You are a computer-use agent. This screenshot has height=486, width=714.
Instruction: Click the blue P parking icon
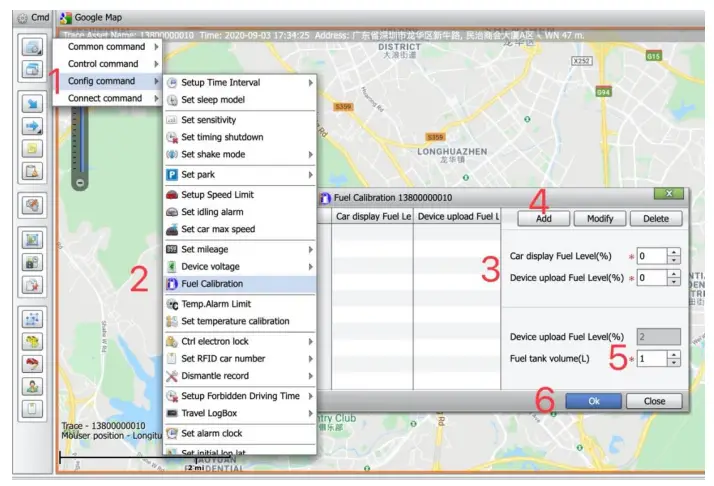pyautogui.click(x=172, y=174)
